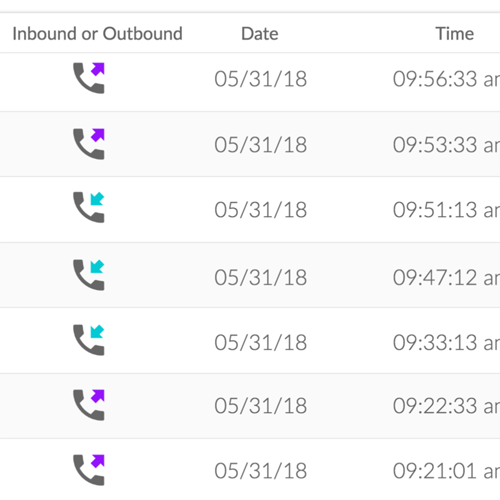
Task: Click the time value 09:22:33
Action: point(446,406)
